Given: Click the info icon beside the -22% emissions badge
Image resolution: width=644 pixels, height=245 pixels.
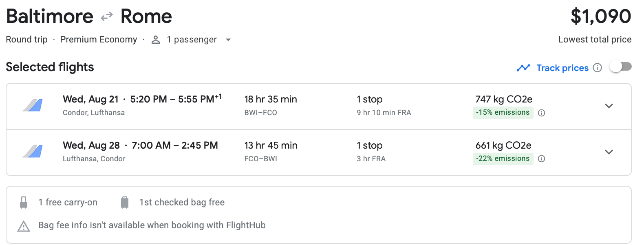Looking at the screenshot, I should (542, 158).
